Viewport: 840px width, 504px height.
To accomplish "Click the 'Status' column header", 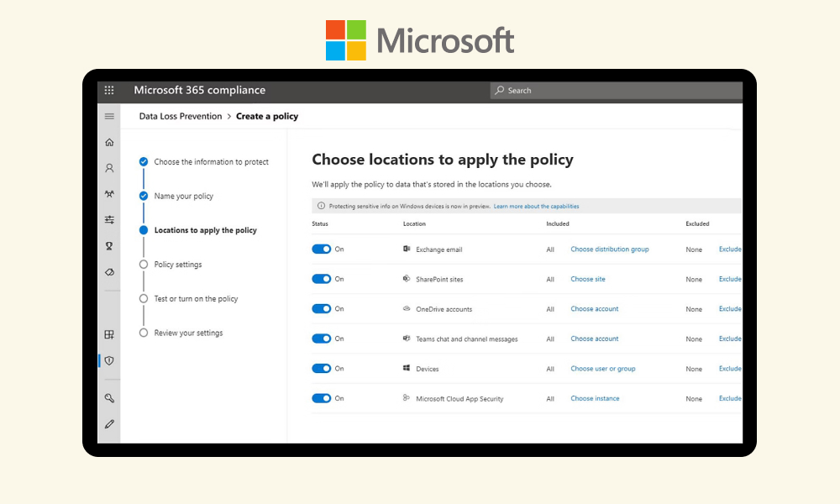I will (320, 224).
